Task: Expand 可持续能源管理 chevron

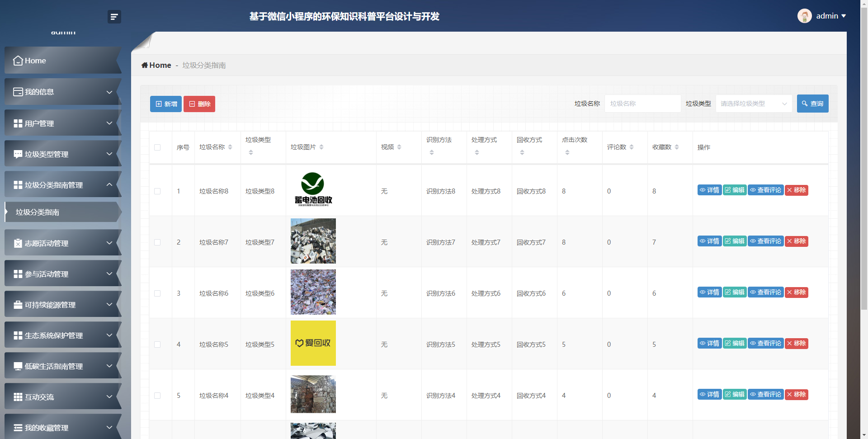Action: [109, 304]
